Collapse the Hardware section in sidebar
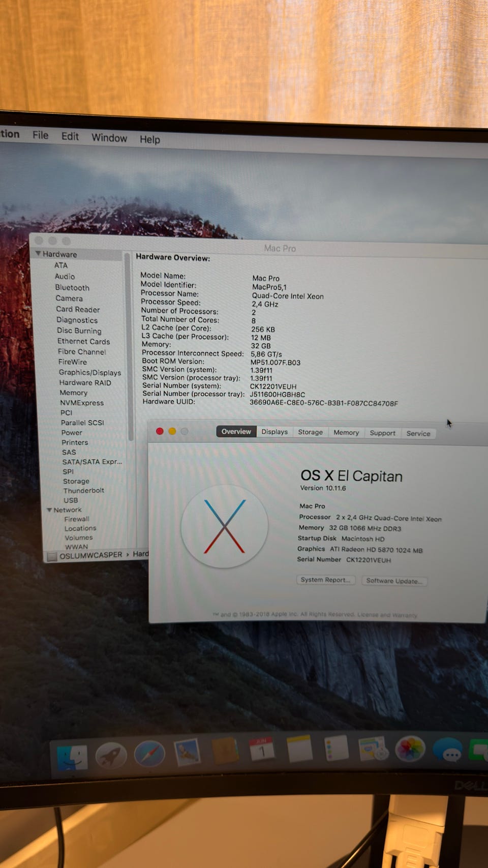Screen dimensions: 488x868 38,253
